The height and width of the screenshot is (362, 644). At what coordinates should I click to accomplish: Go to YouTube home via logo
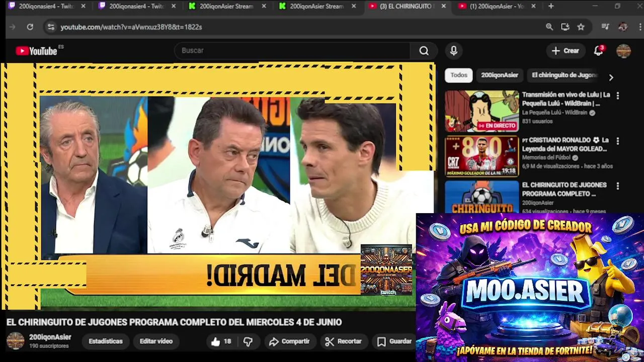(36, 51)
